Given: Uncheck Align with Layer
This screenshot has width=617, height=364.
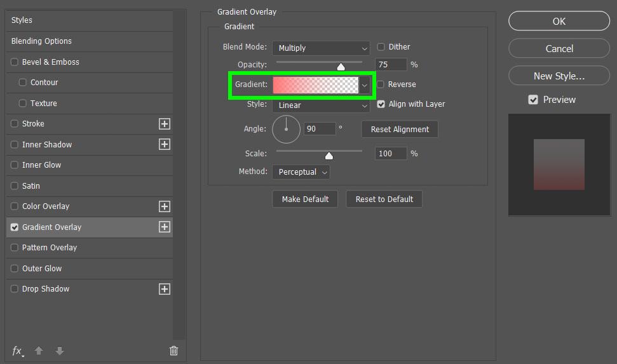Looking at the screenshot, I should pos(381,104).
